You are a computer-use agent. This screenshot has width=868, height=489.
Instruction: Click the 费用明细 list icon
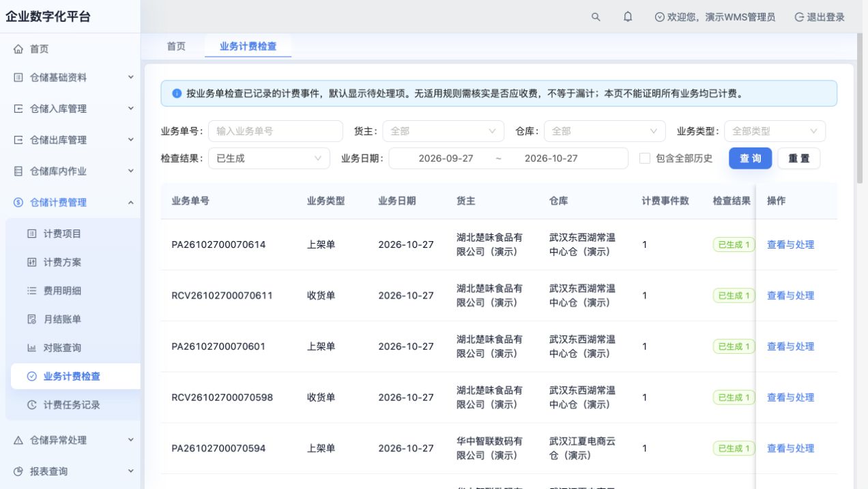pyautogui.click(x=31, y=291)
